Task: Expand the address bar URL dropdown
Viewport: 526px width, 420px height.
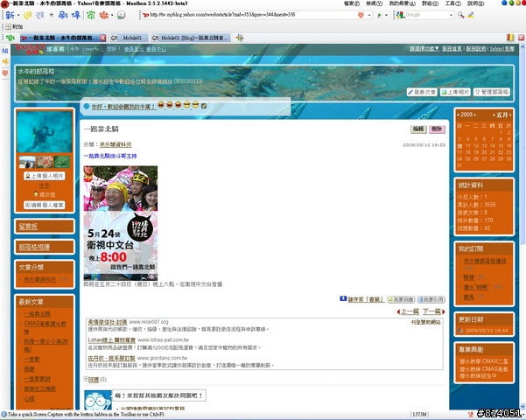Action: pyautogui.click(x=369, y=15)
